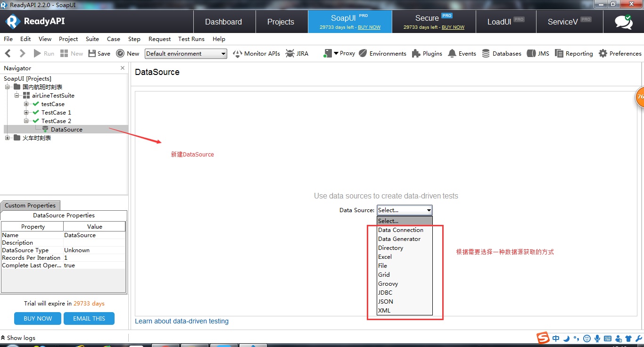Choose Excel from data source list
The height and width of the screenshot is (347, 644).
click(405, 257)
